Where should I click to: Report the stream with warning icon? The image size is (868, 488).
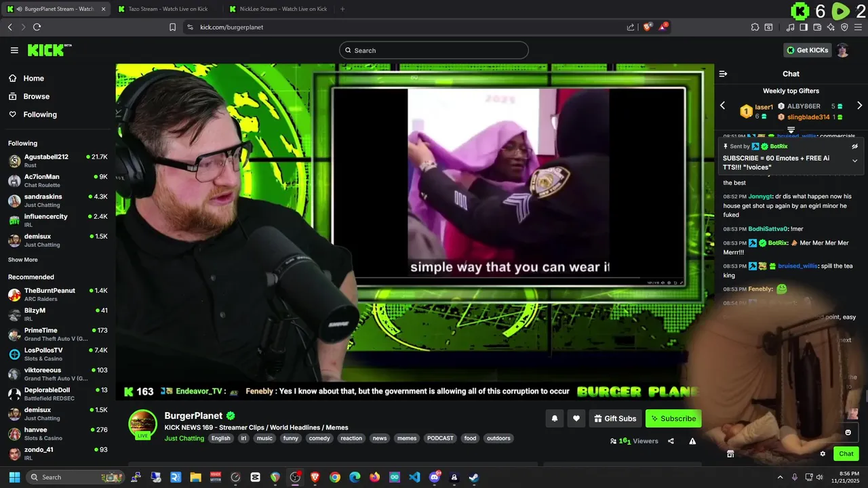[x=692, y=441]
